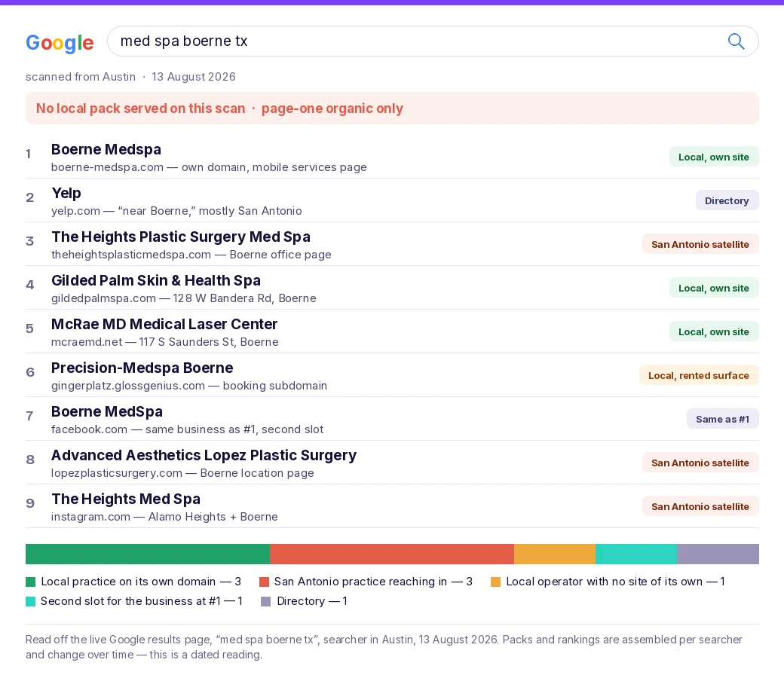Click the boerne-medspa.com URL line
Image resolution: width=784 pixels, height=675 pixels.
[x=209, y=167]
